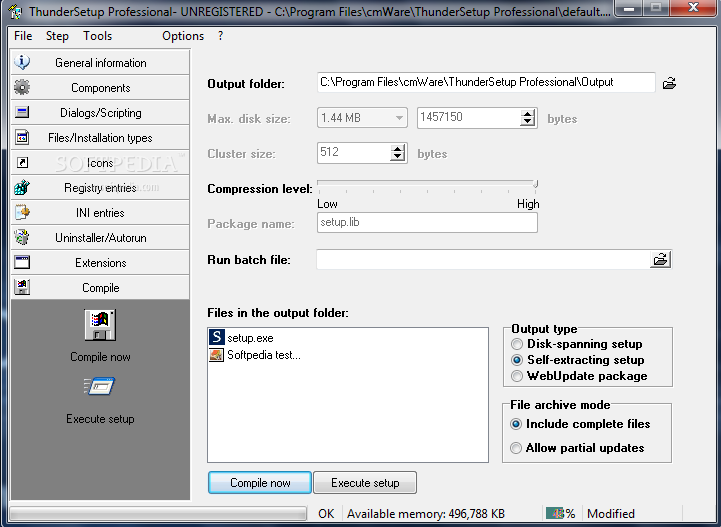
Task: Click the memory usage percentage indicator in status bar
Action: tap(560, 513)
